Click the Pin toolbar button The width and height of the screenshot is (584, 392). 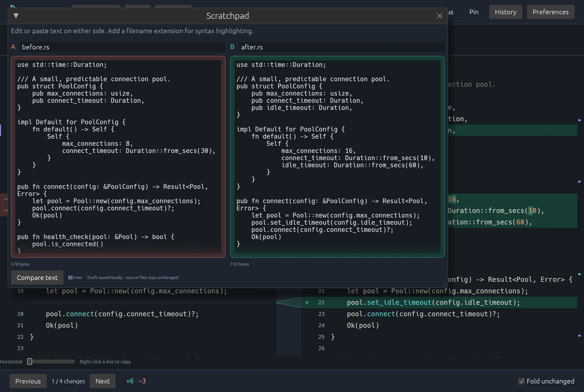tap(474, 12)
